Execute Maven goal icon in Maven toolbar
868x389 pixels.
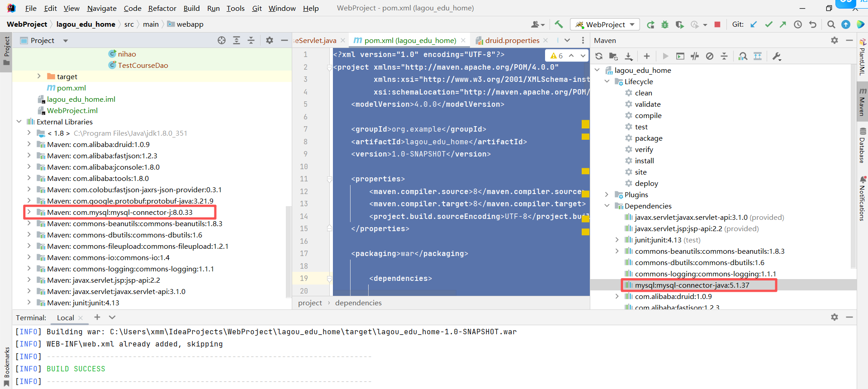680,56
